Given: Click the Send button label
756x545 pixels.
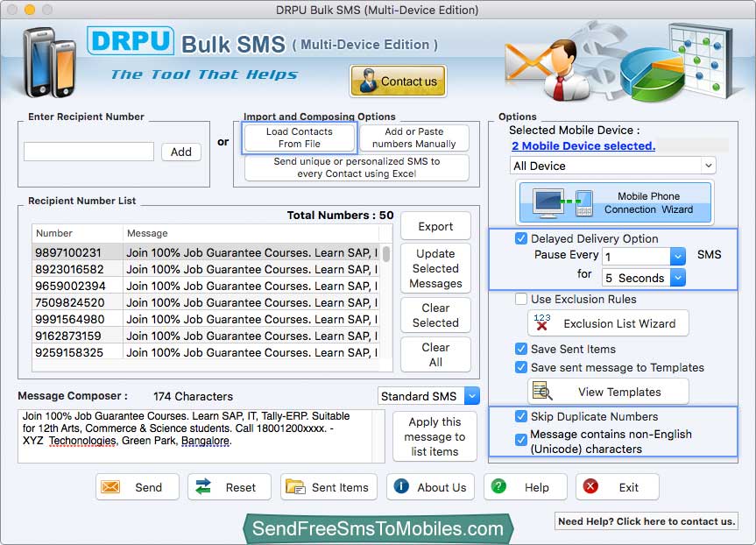Looking at the screenshot, I should pos(149,487).
